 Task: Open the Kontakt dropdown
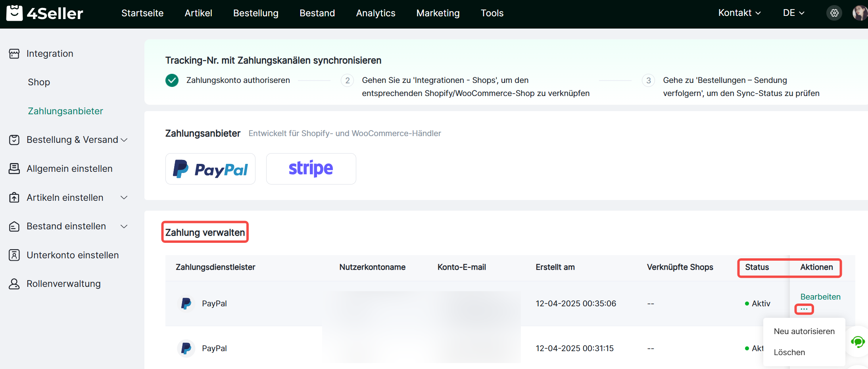coord(739,13)
